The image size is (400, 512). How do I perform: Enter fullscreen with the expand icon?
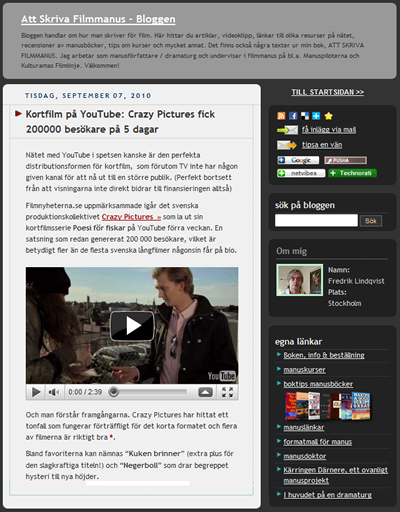click(x=227, y=392)
